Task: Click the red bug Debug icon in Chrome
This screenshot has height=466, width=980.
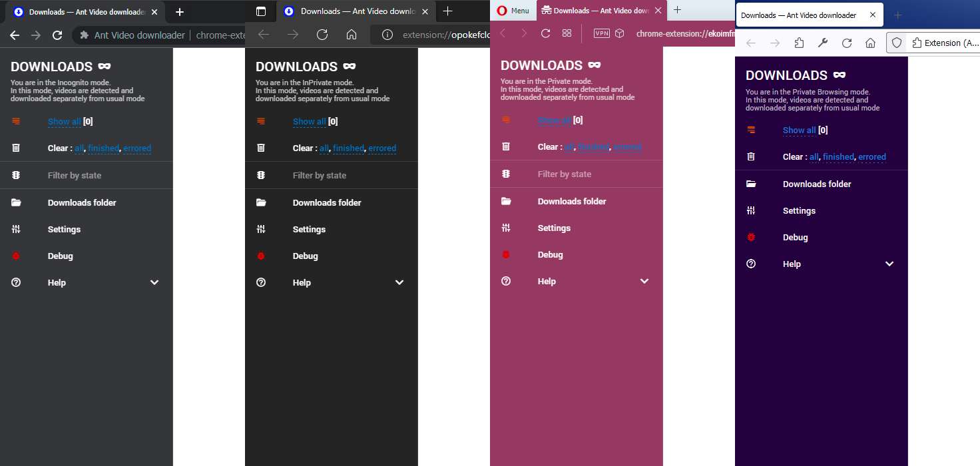Action: coord(16,256)
